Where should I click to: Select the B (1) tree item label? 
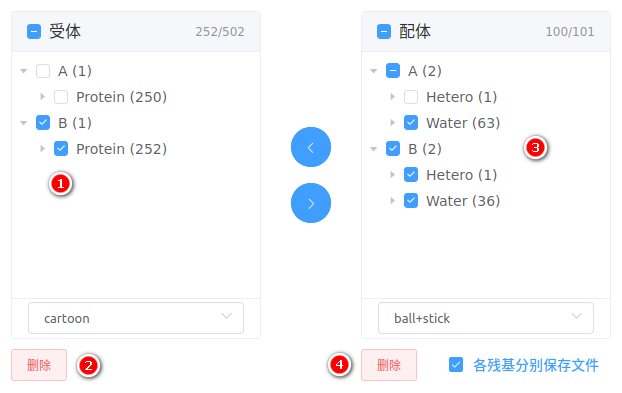coord(75,123)
